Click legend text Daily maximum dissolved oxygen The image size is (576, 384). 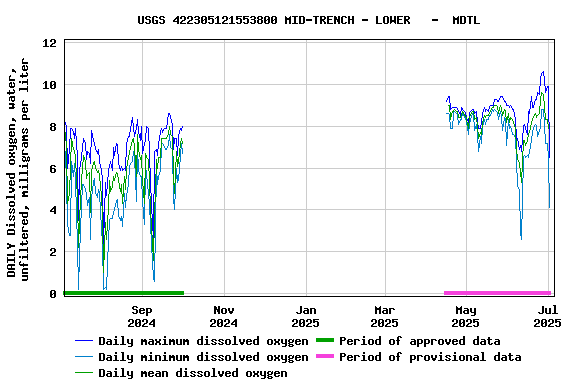click(203, 341)
